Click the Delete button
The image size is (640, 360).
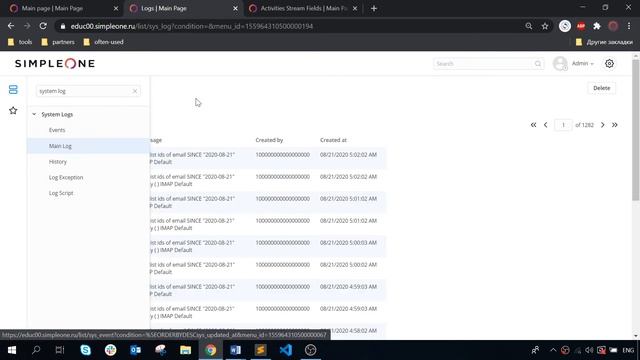pos(601,88)
